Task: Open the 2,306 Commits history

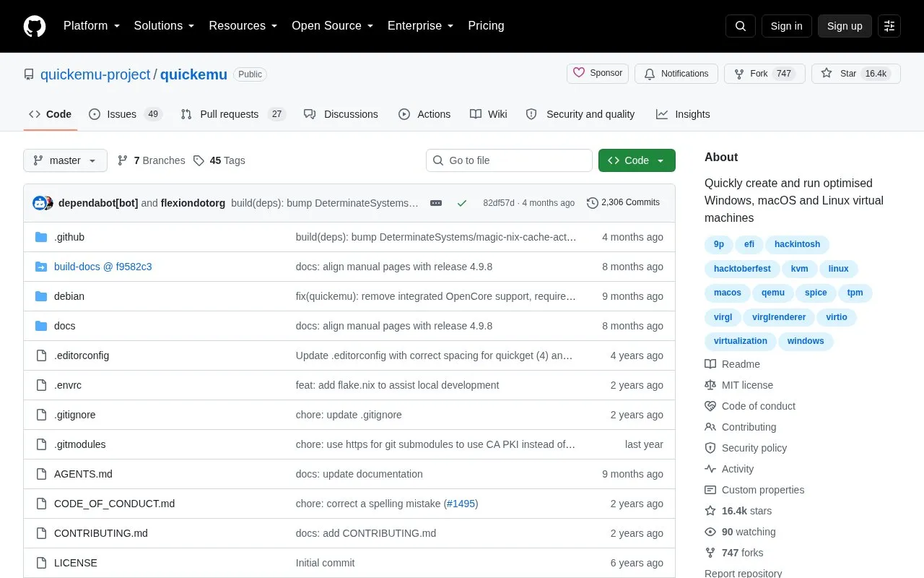Action: (623, 203)
